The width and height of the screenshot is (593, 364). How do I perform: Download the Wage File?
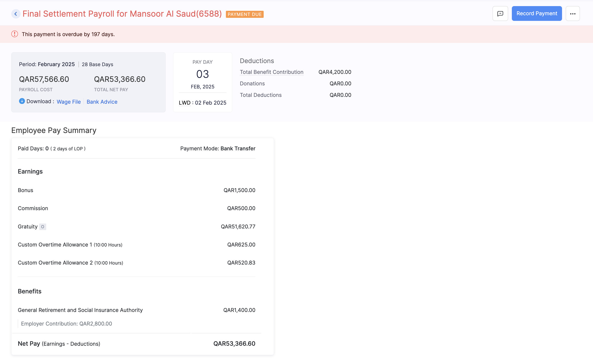click(x=69, y=102)
